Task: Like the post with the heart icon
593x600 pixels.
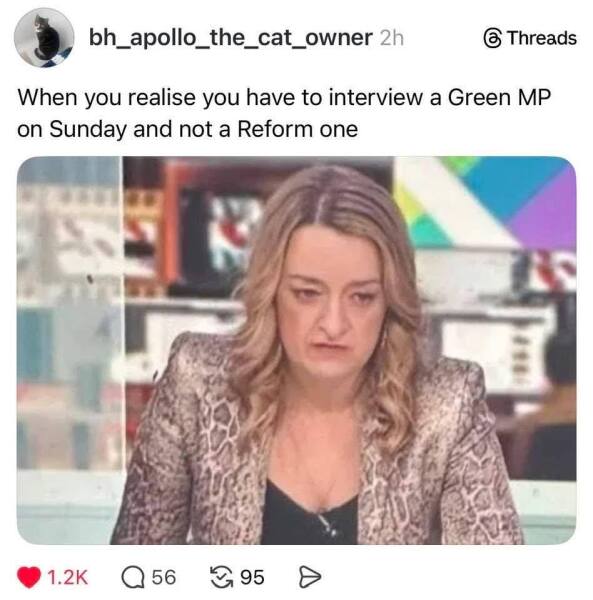Action: [29, 577]
